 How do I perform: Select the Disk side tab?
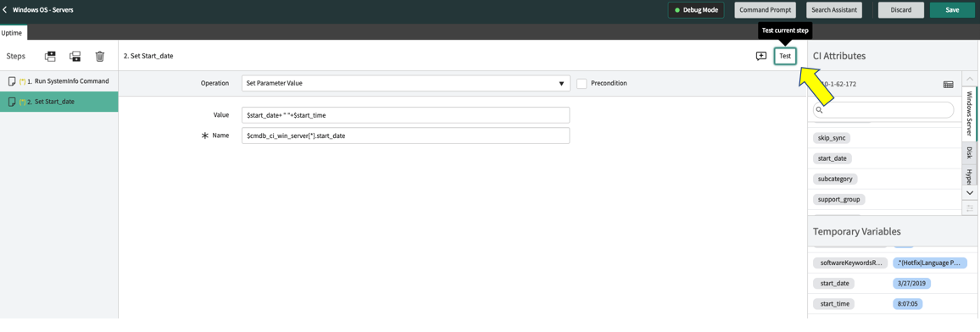[970, 153]
